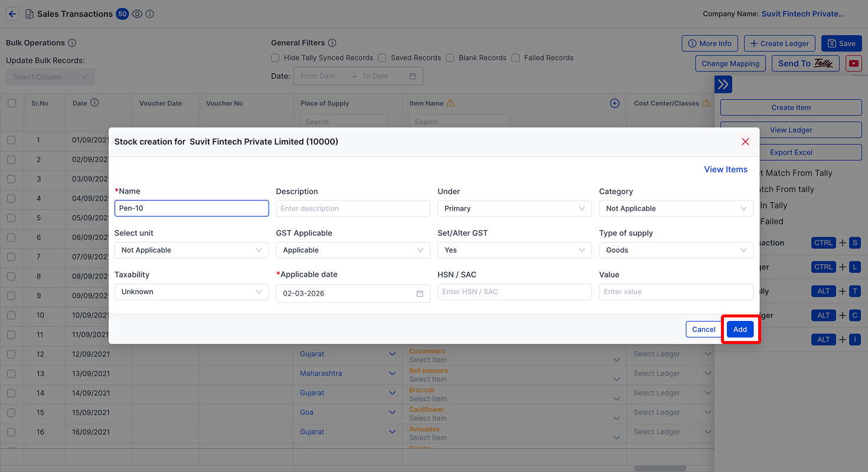Click Create Item in side panel

click(791, 107)
